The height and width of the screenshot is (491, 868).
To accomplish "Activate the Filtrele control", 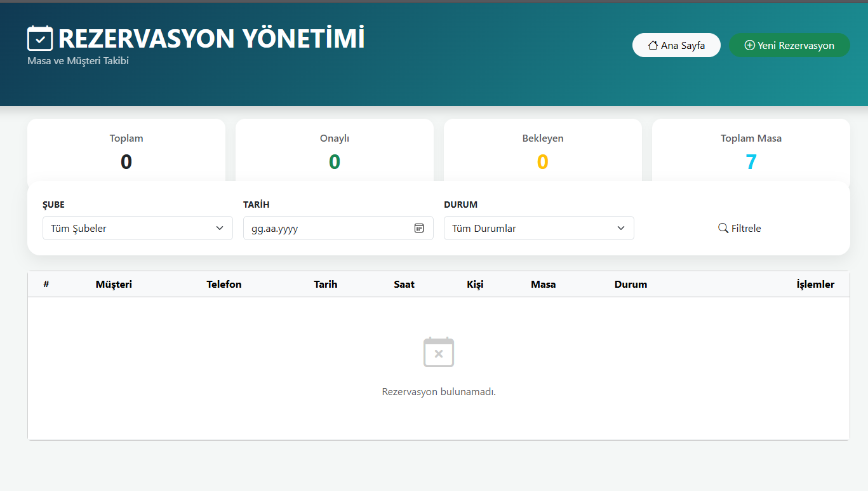I will point(739,227).
